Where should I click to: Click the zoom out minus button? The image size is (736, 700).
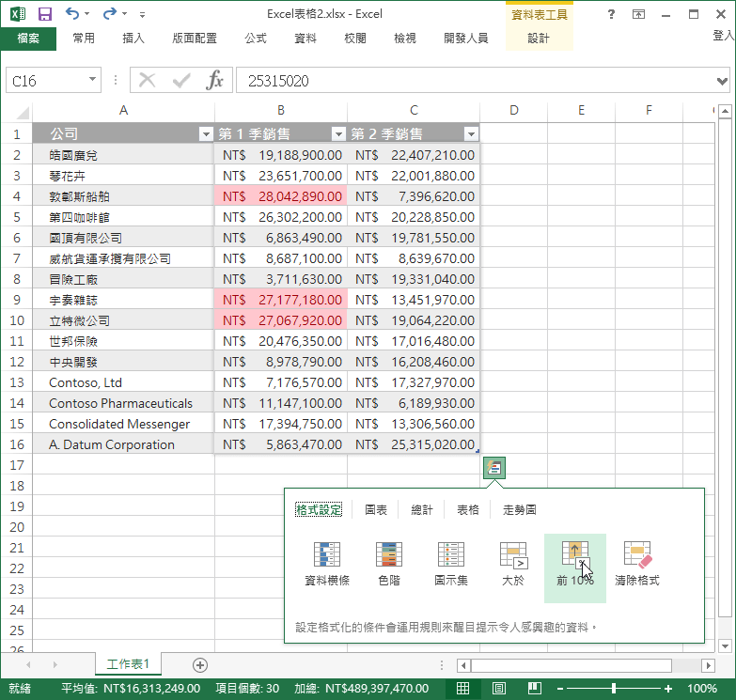click(560, 689)
